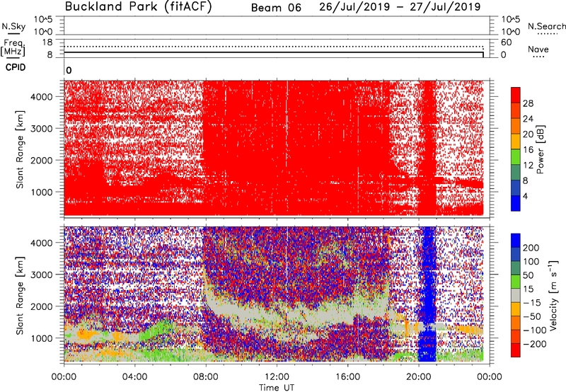Click the plot title Buckland Park (fitACF)
The image size is (566, 392).
138,6
